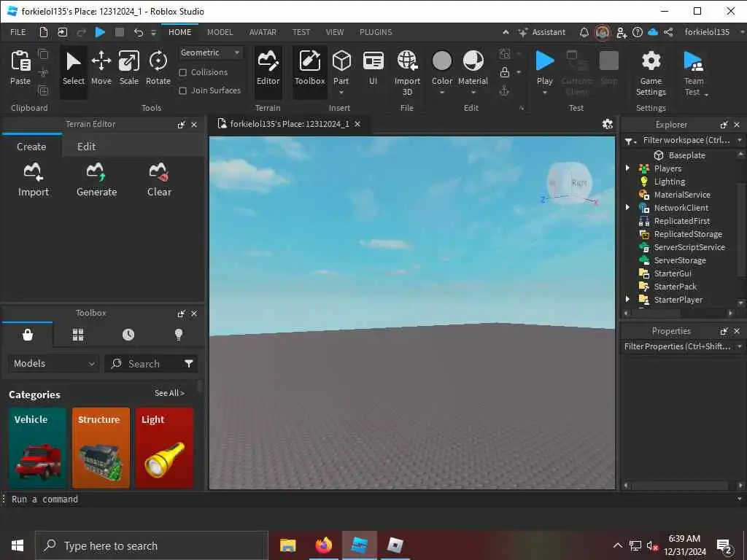Open the Material dropdown arrow

click(473, 93)
